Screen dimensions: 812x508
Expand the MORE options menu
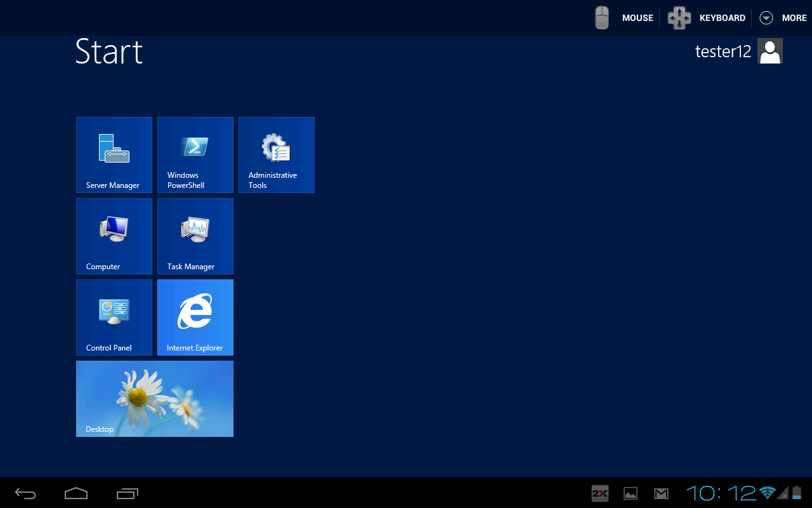(783, 17)
